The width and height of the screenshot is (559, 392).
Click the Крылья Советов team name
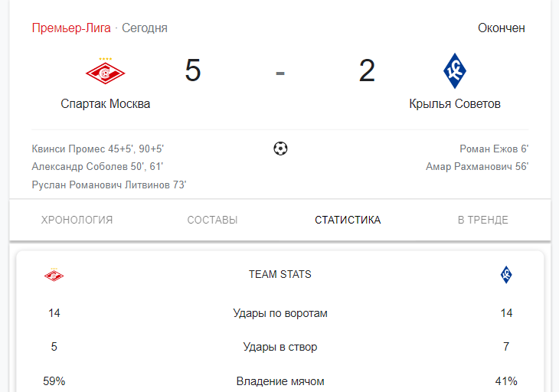[x=455, y=103]
